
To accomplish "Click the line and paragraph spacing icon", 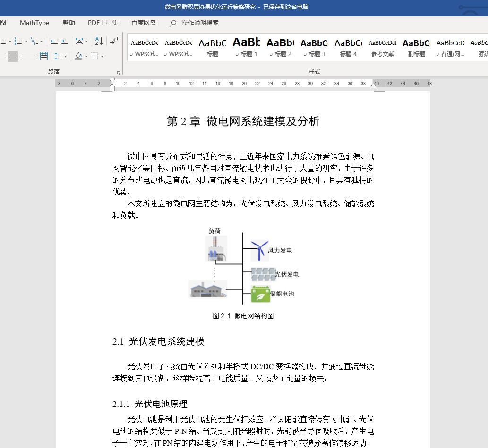I will coord(58,56).
